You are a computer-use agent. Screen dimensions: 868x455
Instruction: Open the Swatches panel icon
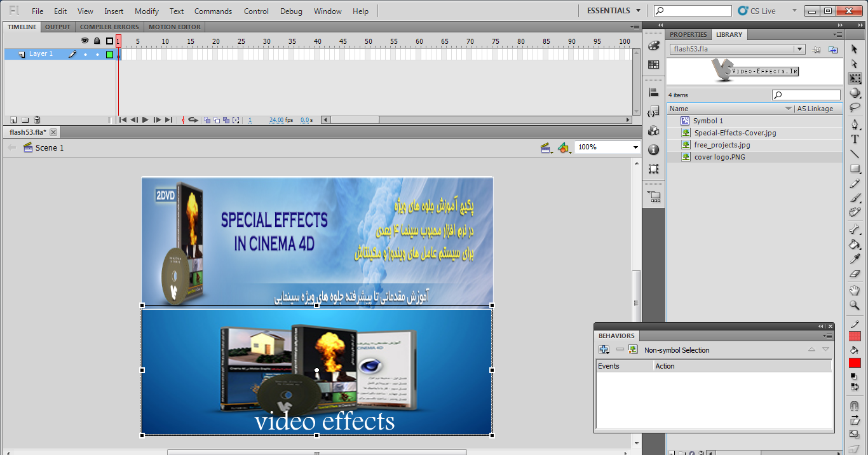pos(654,65)
